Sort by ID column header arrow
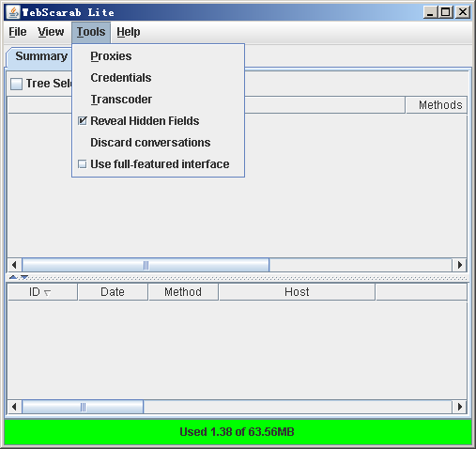 click(x=48, y=293)
